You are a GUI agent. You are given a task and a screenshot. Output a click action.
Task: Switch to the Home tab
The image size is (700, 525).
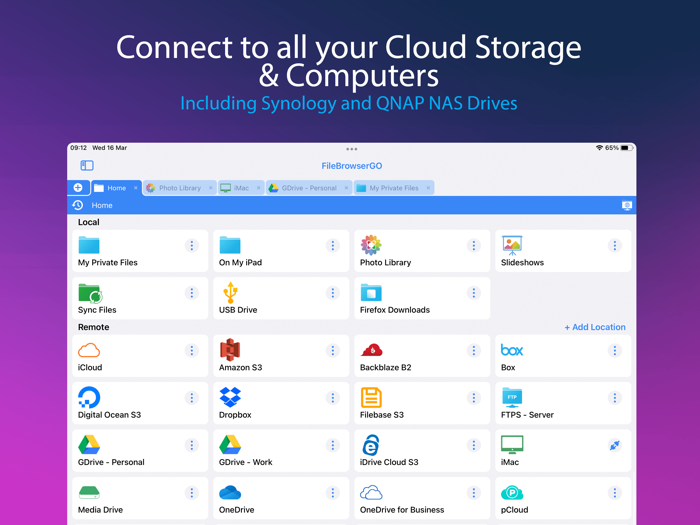[116, 188]
